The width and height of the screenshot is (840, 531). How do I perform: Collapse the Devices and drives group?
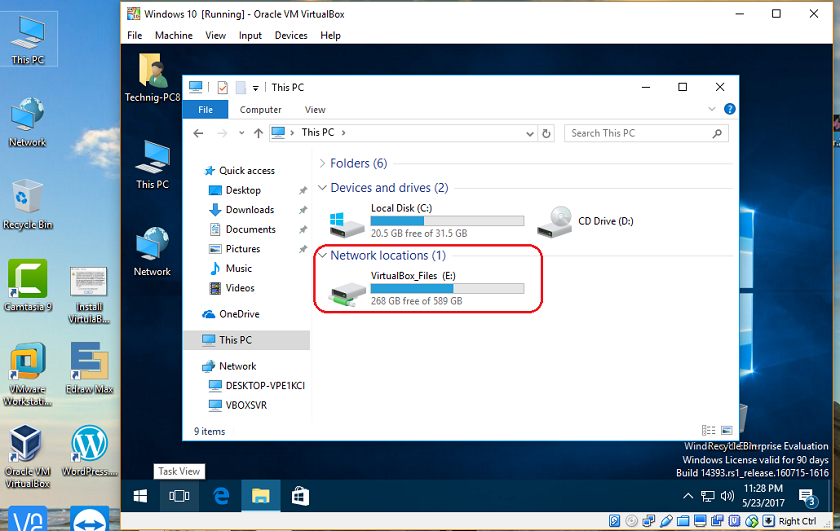point(322,188)
